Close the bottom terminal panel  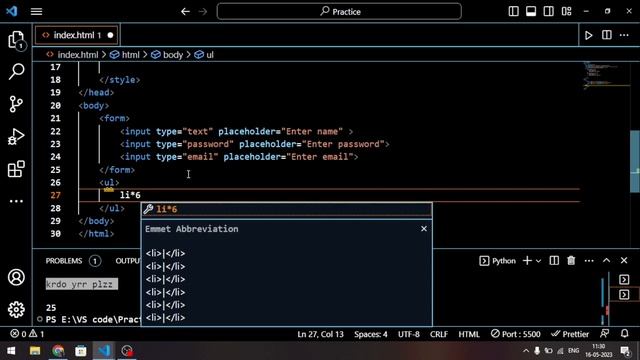point(624,260)
